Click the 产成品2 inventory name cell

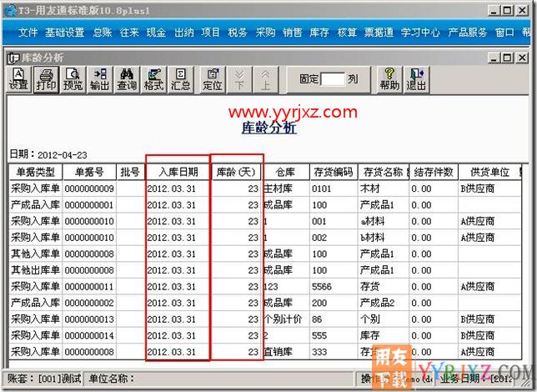384,304
